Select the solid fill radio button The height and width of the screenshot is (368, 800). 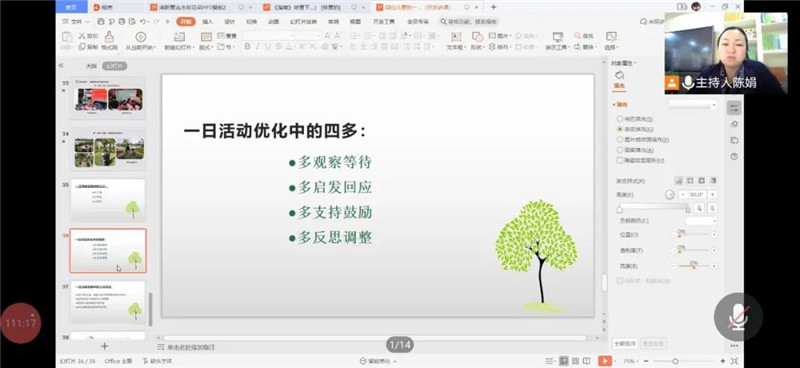pos(620,118)
